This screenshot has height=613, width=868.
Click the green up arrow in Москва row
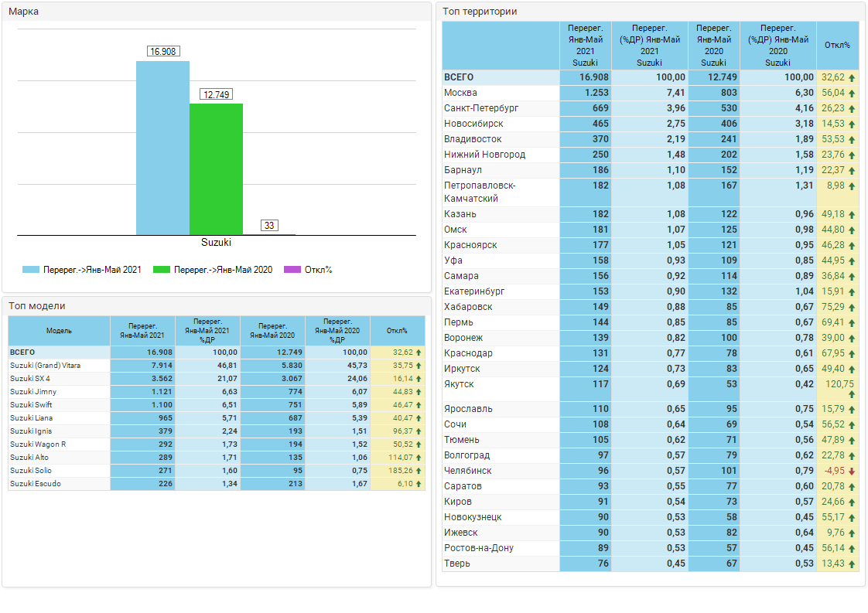click(x=852, y=93)
